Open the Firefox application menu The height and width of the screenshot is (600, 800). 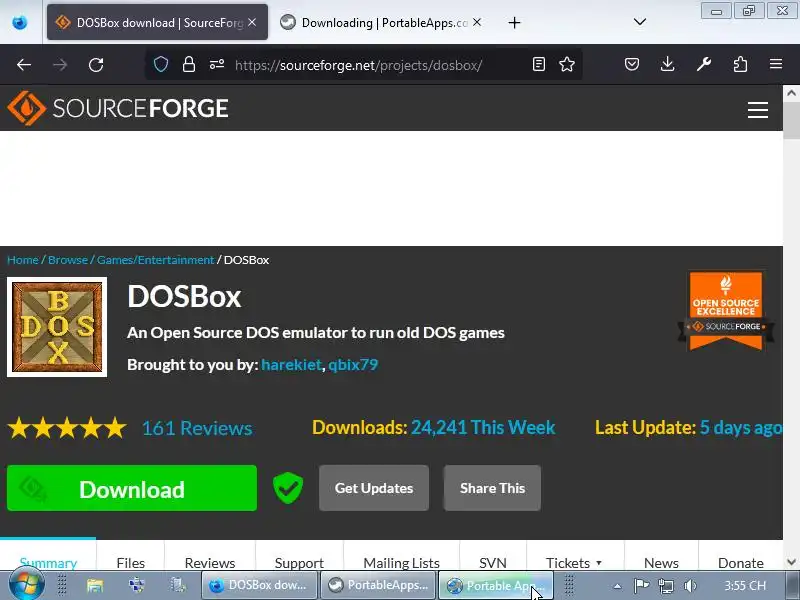(776, 64)
